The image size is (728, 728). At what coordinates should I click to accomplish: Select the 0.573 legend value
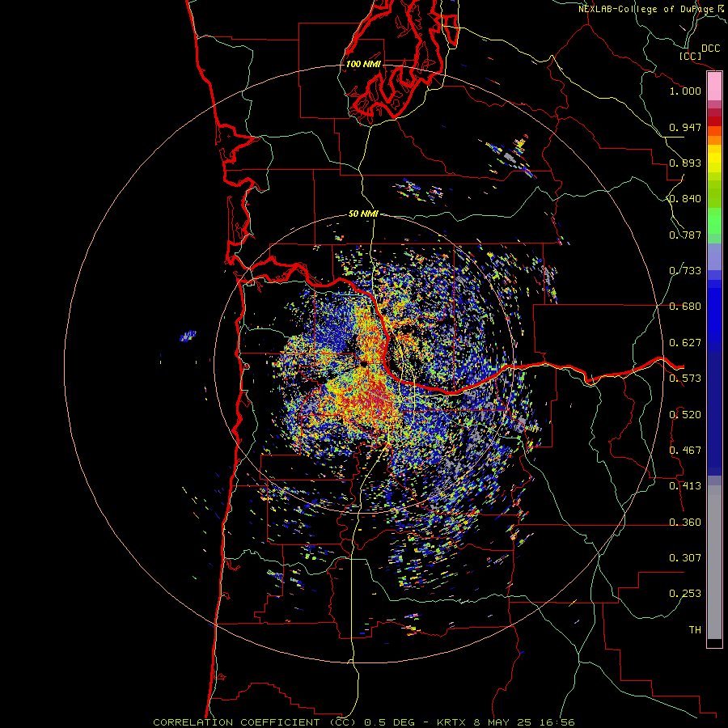685,379
